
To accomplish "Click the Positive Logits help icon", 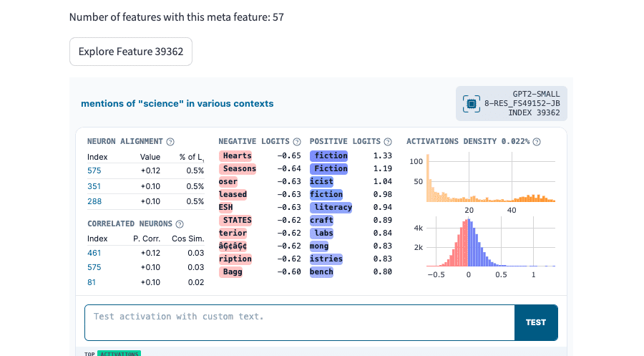I will click(388, 142).
